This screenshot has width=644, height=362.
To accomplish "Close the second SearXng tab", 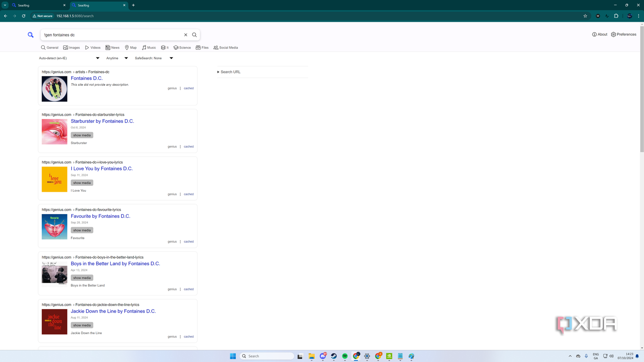I will 125,5.
